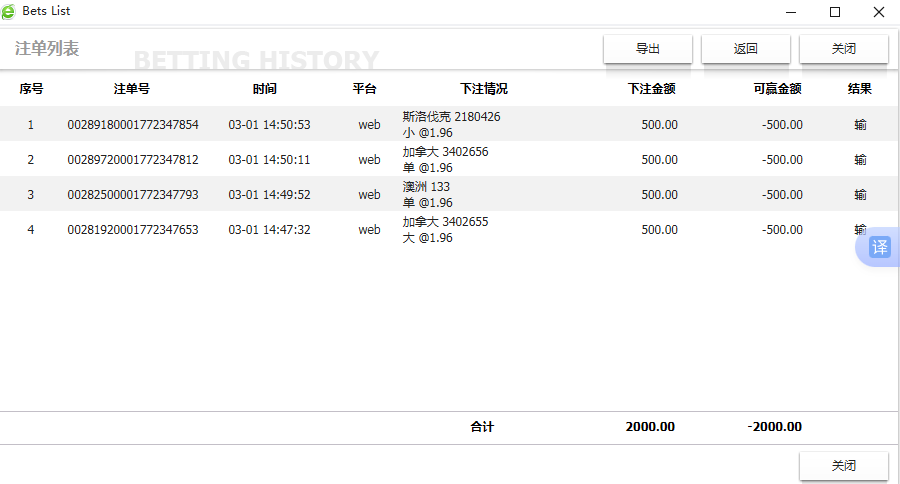Select bet number 00289180001772347854

[133, 125]
